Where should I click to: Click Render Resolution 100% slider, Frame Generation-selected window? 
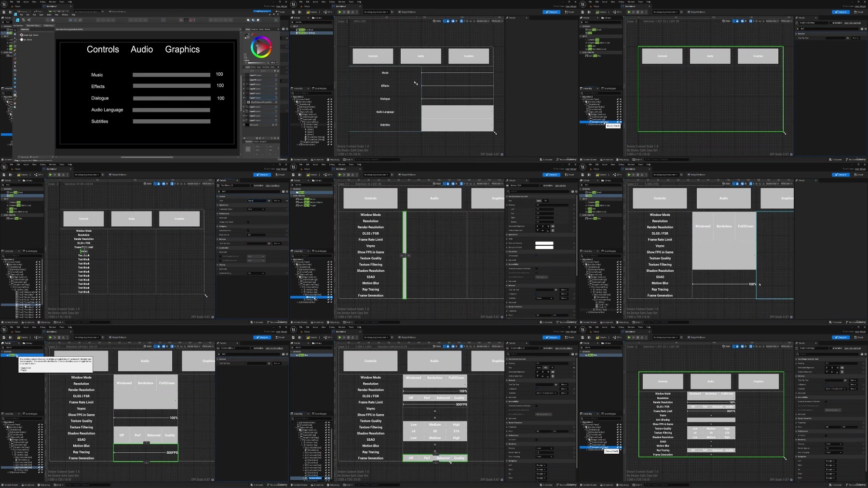point(431,391)
